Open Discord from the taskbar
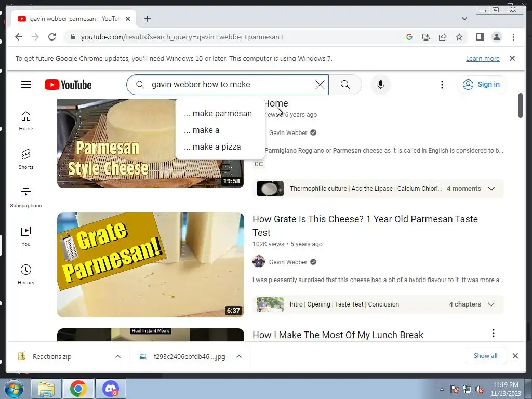This screenshot has height=399, width=532. (x=111, y=389)
